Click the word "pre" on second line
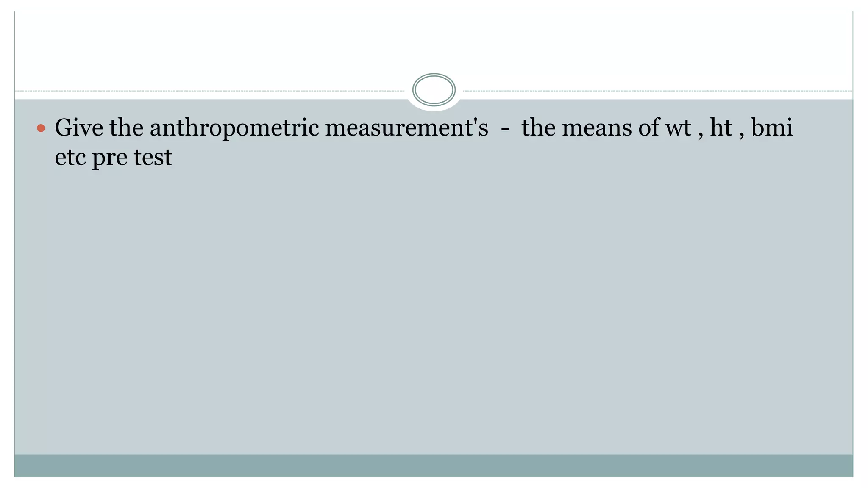This screenshot has width=868, height=488. pos(109,158)
